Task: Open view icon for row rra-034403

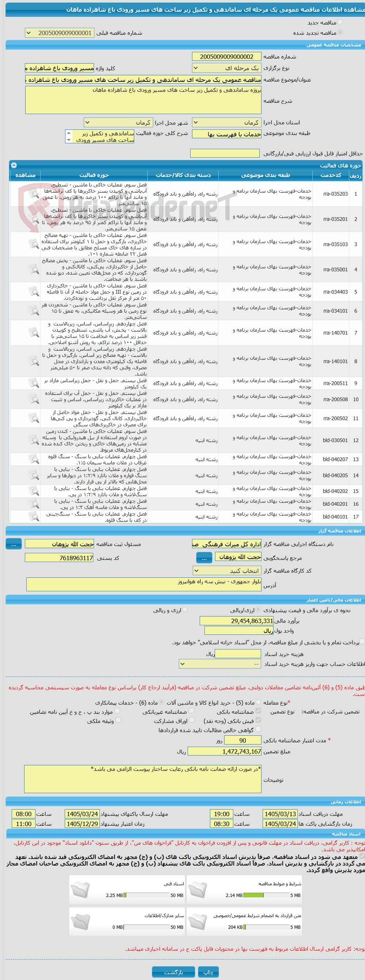Action: click(x=34, y=292)
